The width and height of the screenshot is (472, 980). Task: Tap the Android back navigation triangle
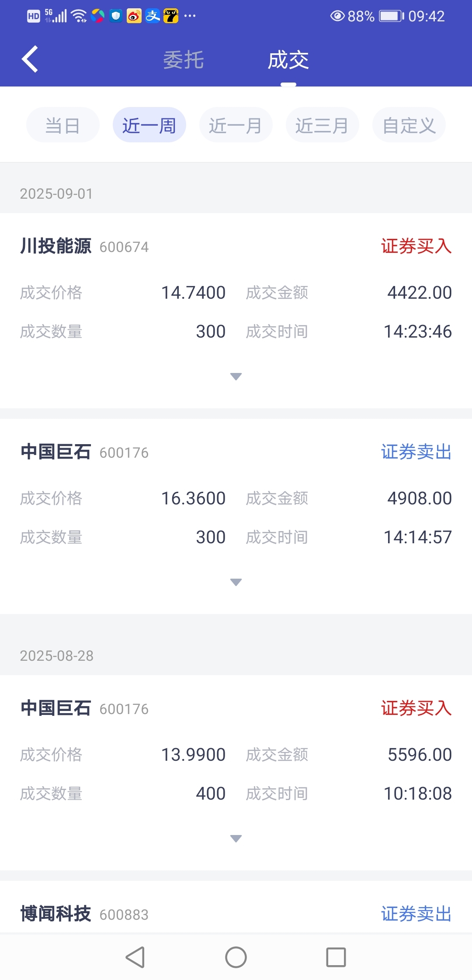135,957
